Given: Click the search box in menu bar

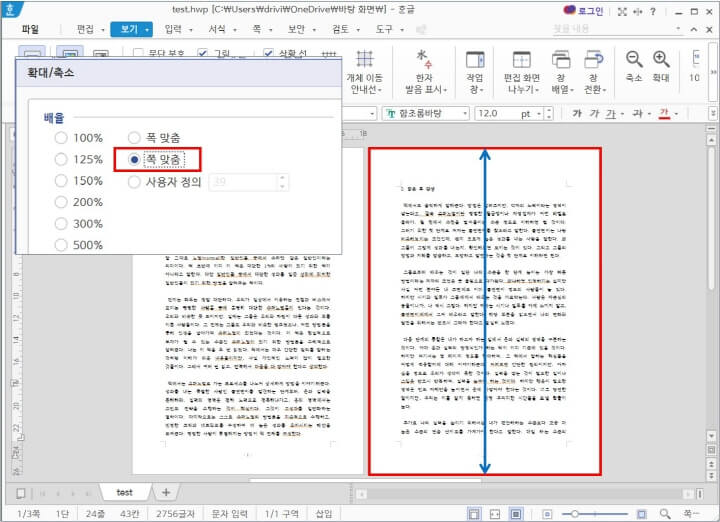Looking at the screenshot, I should click(617, 29).
